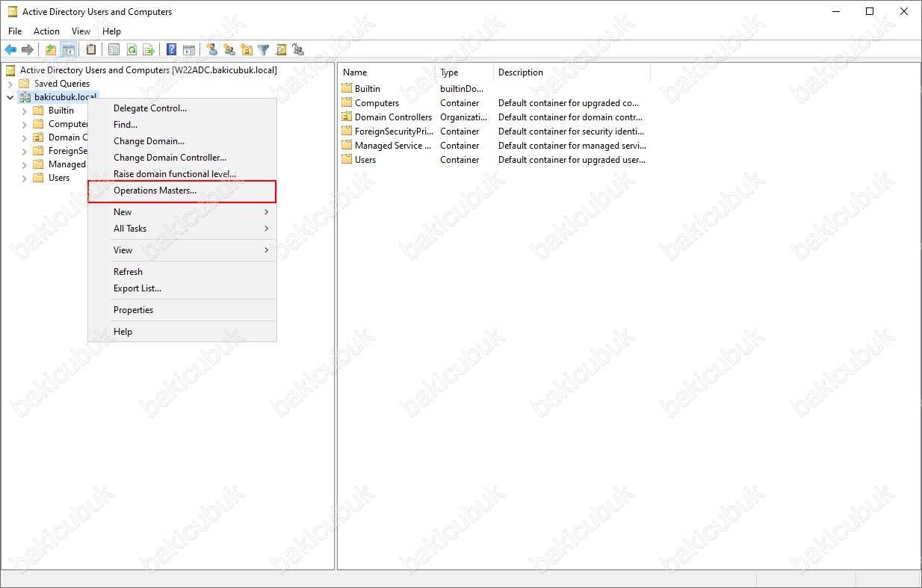Expand the Saved Queries tree node
Screen dimensions: 922x588
10,84
